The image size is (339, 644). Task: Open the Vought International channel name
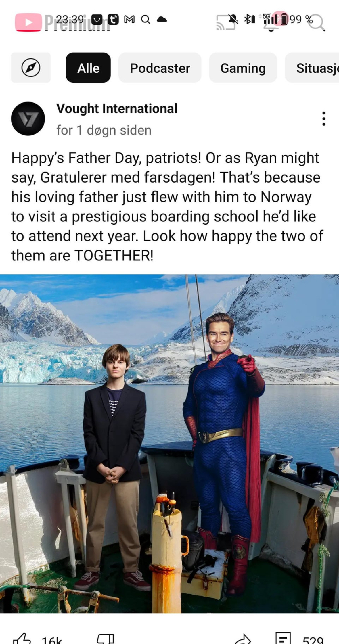pos(117,108)
